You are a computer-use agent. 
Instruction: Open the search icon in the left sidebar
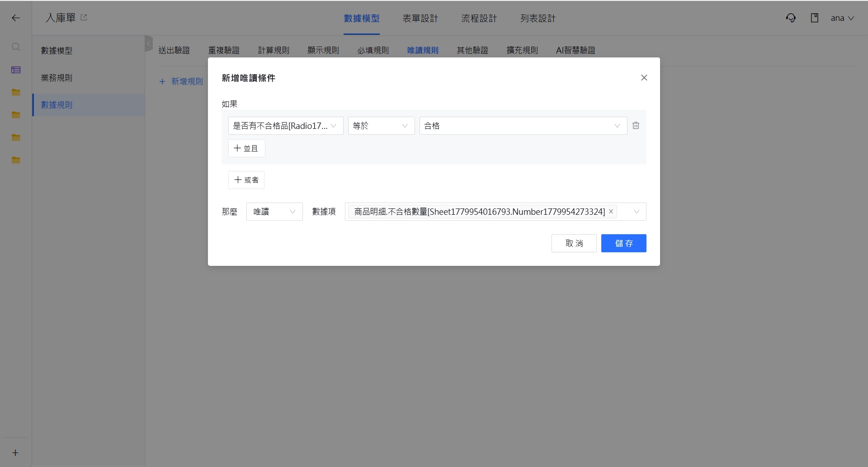pos(16,47)
